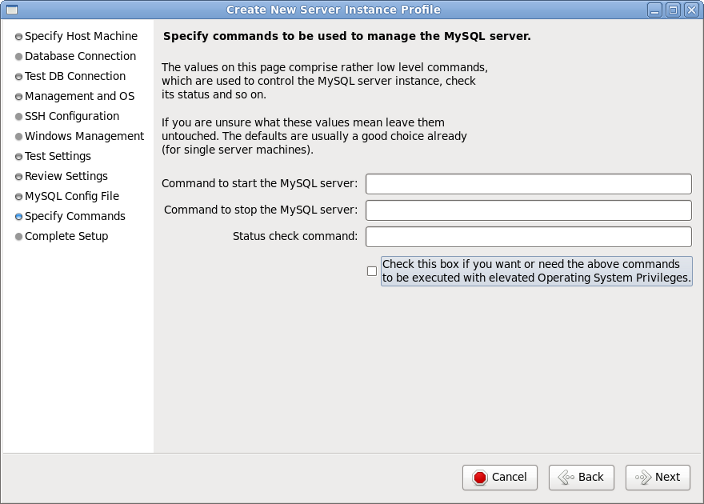Click the Status check command field
The height and width of the screenshot is (504, 704).
coord(528,236)
